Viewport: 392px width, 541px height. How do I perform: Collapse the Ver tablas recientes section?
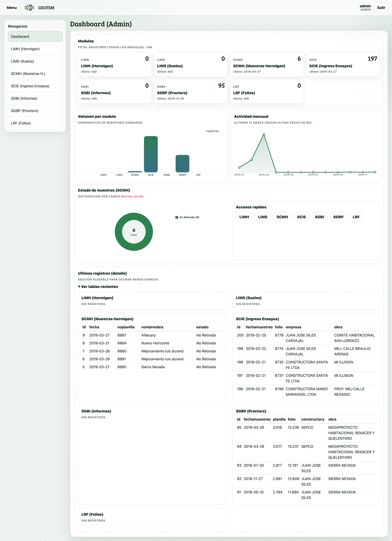pos(98,286)
